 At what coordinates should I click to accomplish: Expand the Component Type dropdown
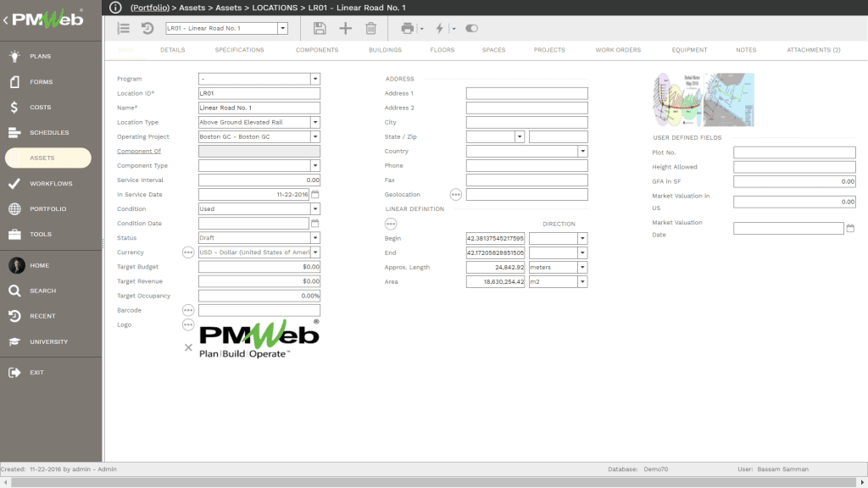point(315,165)
